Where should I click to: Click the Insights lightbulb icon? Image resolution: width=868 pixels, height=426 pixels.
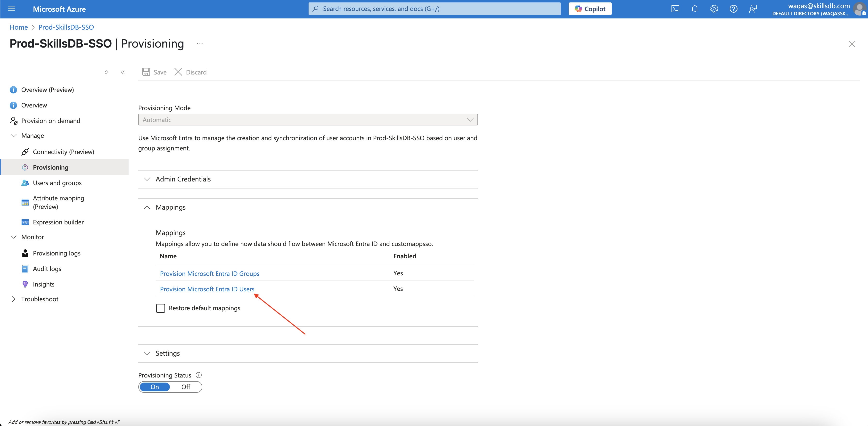pyautogui.click(x=25, y=284)
